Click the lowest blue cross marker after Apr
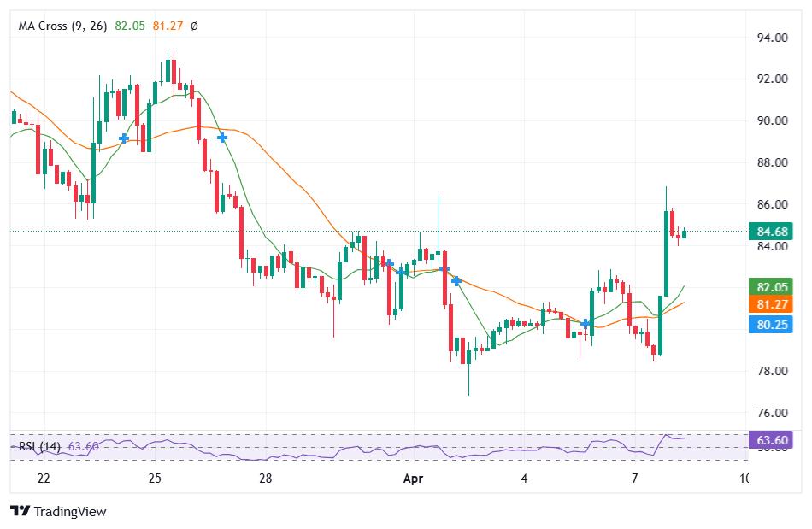The image size is (812, 529). tap(456, 280)
